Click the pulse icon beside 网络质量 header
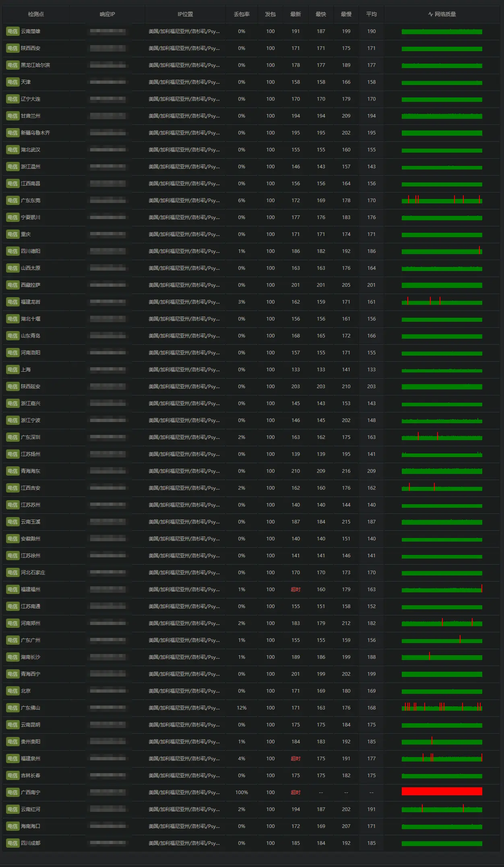 coord(430,14)
